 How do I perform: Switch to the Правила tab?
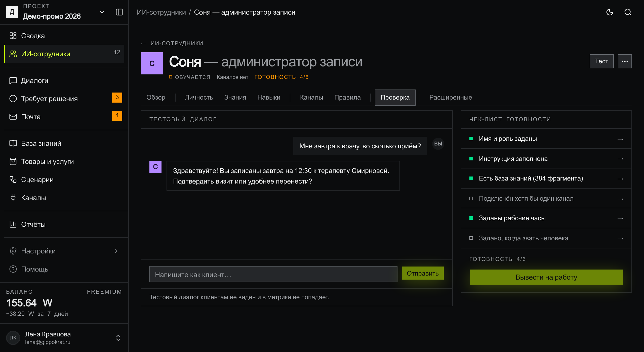[347, 98]
